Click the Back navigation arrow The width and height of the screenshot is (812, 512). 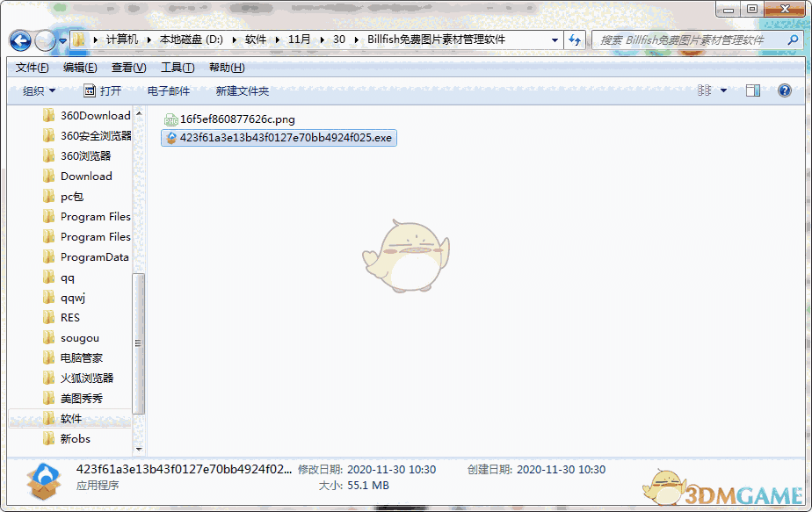(x=19, y=39)
